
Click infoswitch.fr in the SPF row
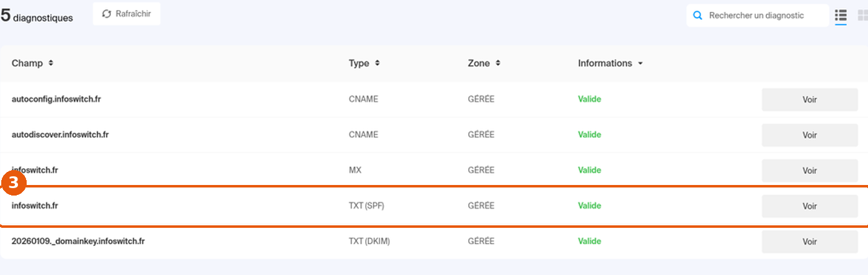tap(35, 205)
